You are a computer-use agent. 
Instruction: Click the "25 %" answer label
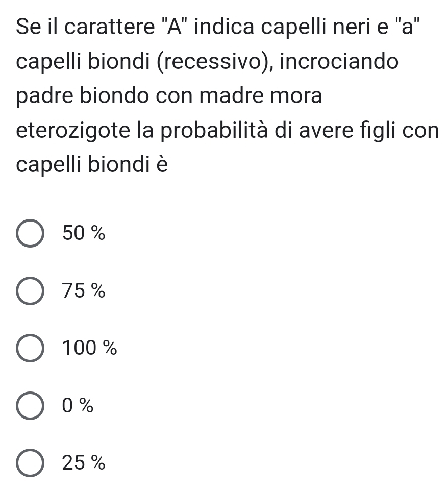point(84,463)
